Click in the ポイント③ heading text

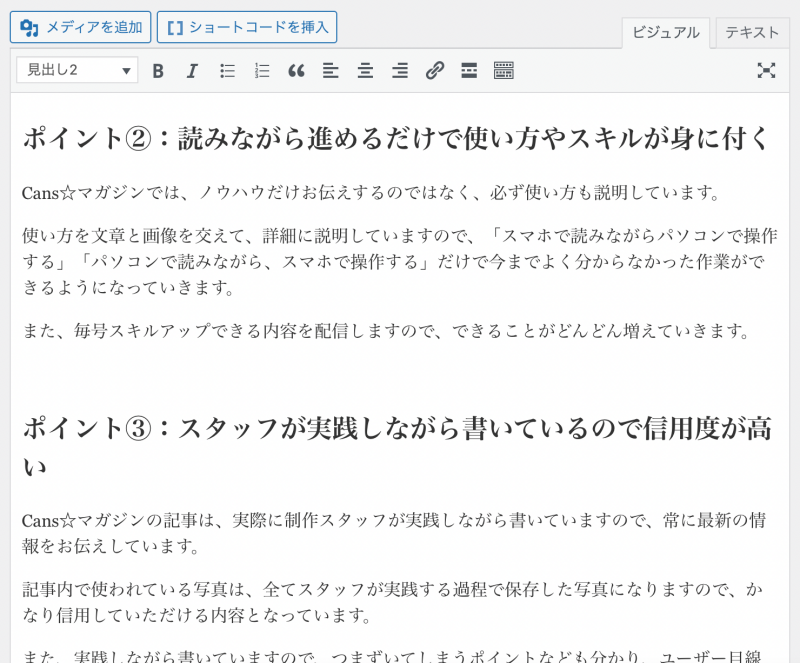point(397,429)
